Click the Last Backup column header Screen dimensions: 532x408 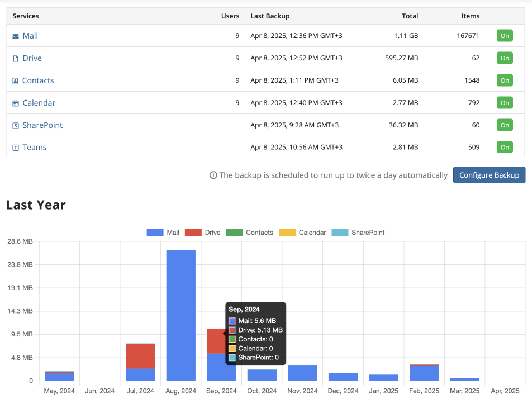[270, 16]
